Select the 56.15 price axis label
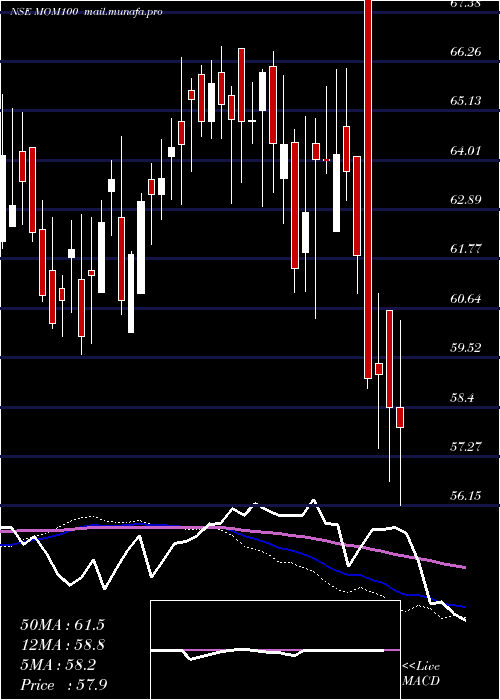The height and width of the screenshot is (700, 500). coord(466,496)
